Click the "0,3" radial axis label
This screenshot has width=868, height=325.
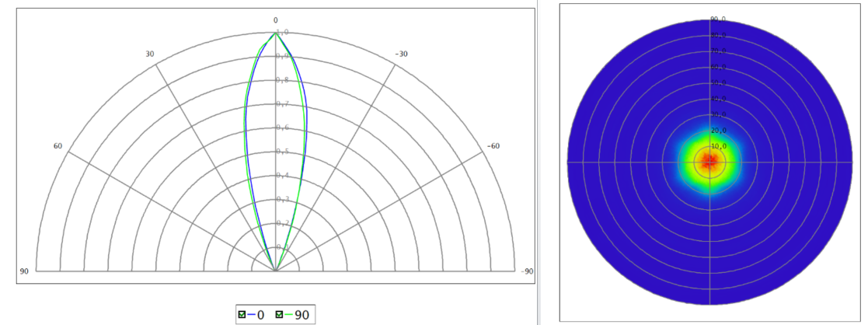click(282, 199)
